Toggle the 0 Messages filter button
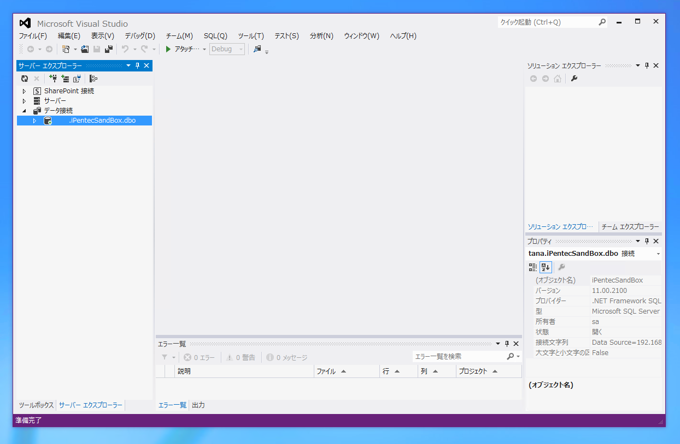680x444 pixels. point(287,357)
